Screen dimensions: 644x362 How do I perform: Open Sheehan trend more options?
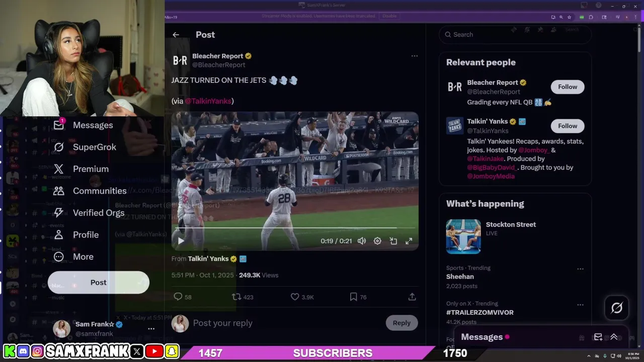(x=580, y=269)
